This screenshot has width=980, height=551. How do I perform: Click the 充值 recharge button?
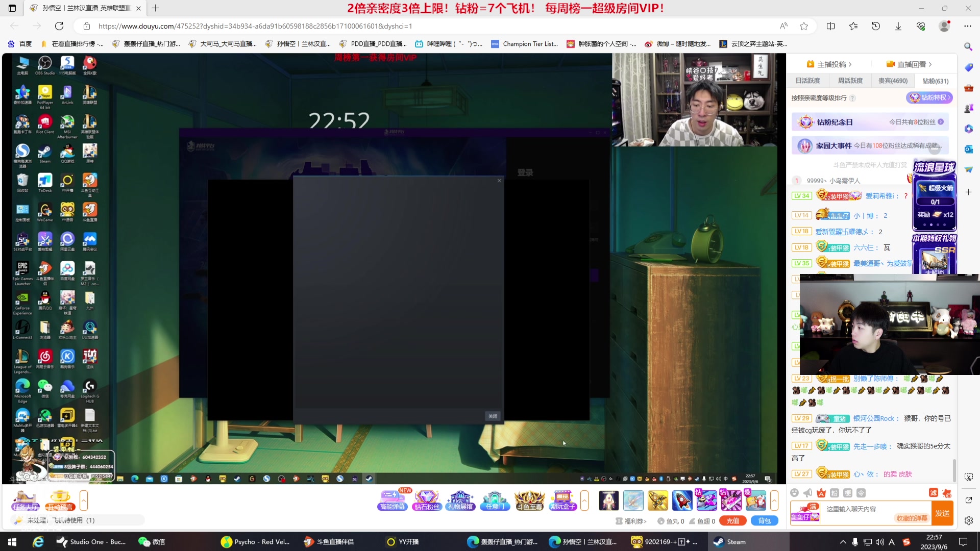click(732, 521)
